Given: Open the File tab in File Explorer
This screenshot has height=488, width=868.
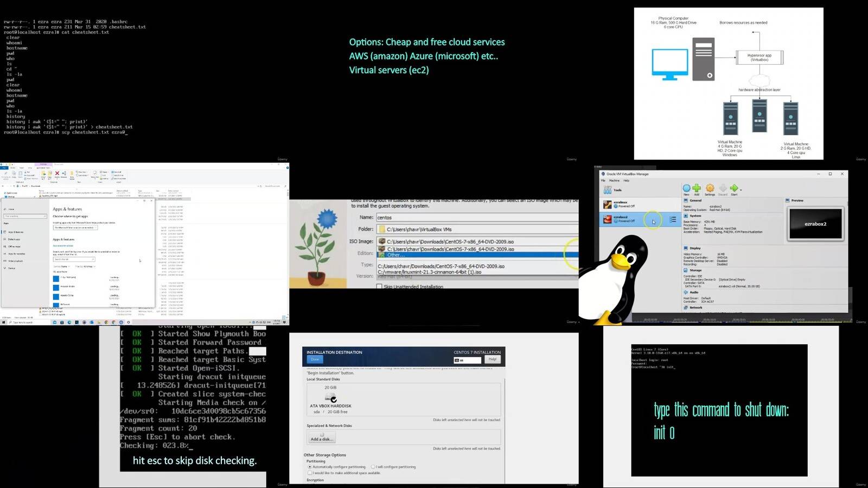Looking at the screenshot, I should (4, 168).
